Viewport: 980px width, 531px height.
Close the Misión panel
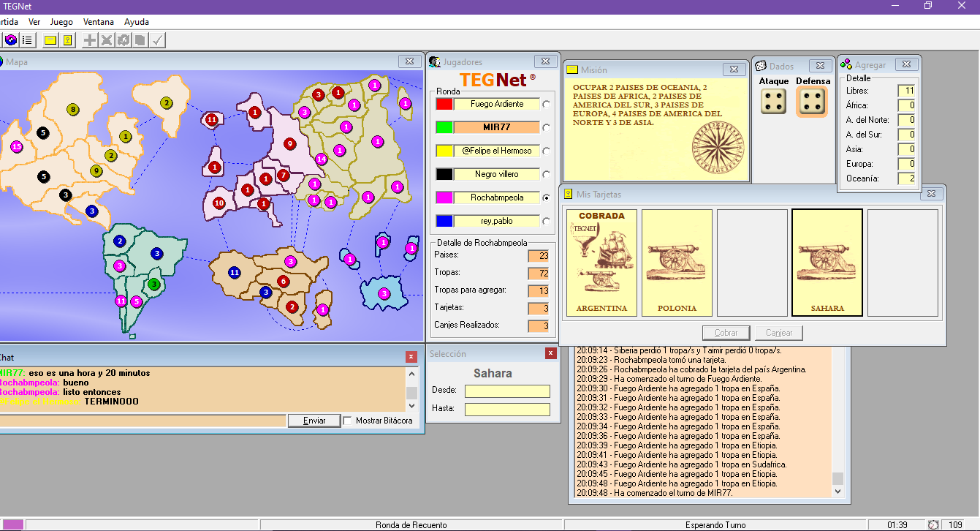[x=733, y=69]
